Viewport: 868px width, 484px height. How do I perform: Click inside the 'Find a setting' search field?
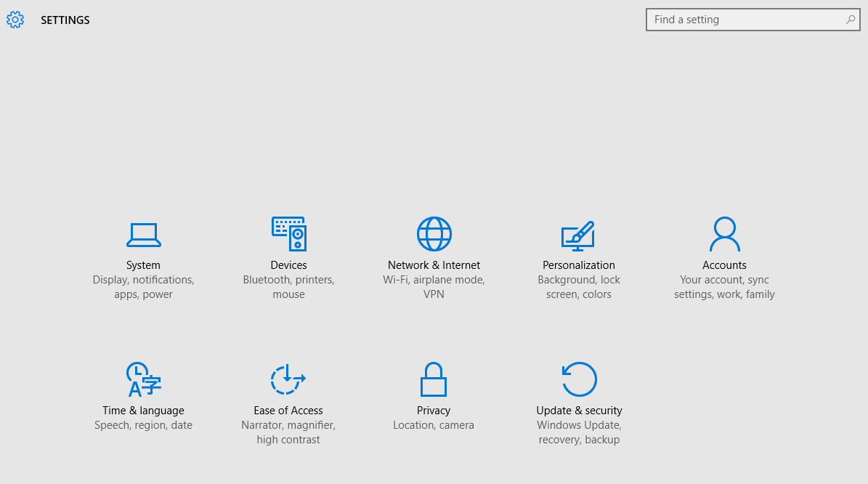pyautogui.click(x=741, y=20)
